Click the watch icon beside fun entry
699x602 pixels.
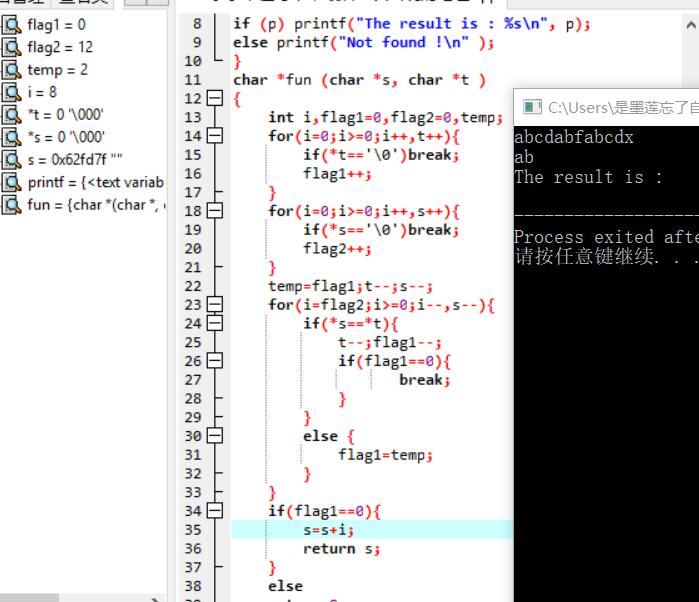[12, 205]
